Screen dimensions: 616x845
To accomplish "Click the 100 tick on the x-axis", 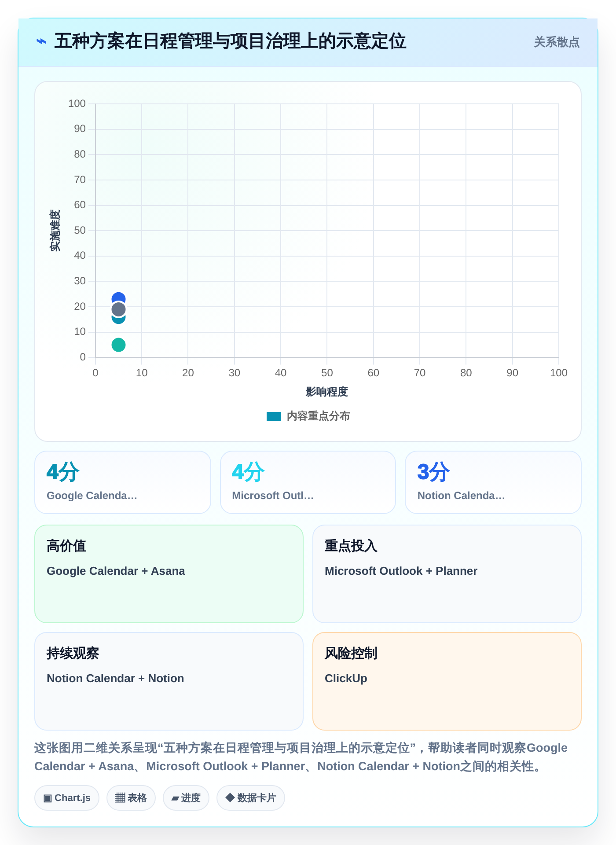I will (x=559, y=373).
